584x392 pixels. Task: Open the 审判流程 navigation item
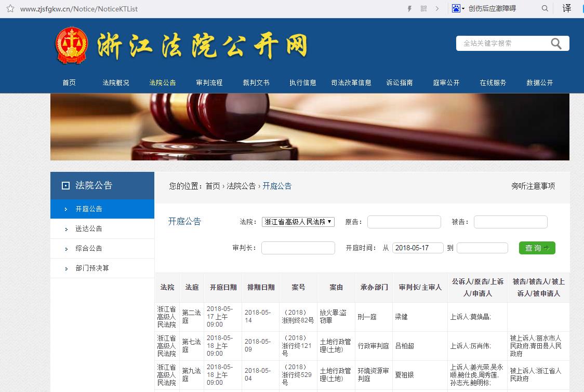(x=209, y=83)
